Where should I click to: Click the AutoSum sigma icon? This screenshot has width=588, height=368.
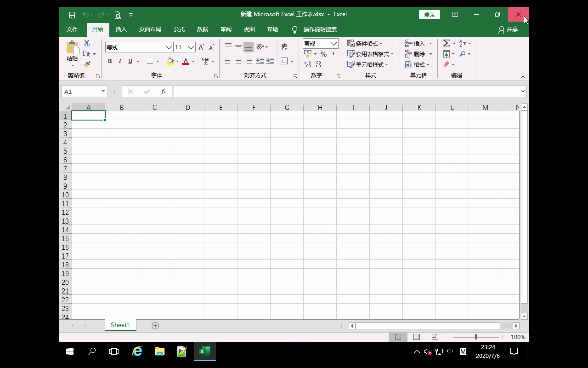pyautogui.click(x=446, y=43)
